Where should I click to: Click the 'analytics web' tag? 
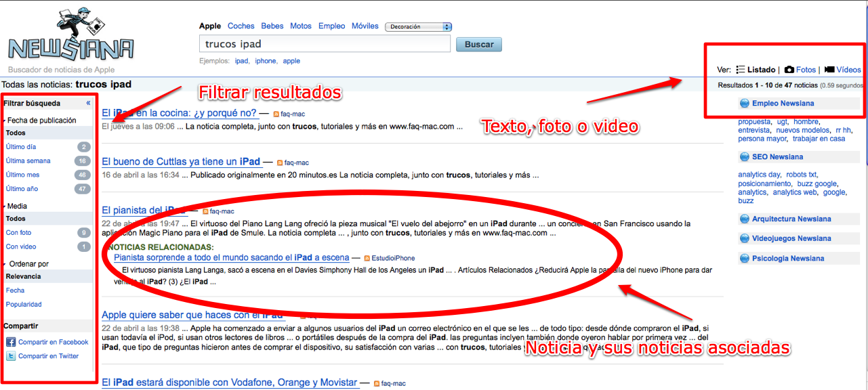[795, 192]
